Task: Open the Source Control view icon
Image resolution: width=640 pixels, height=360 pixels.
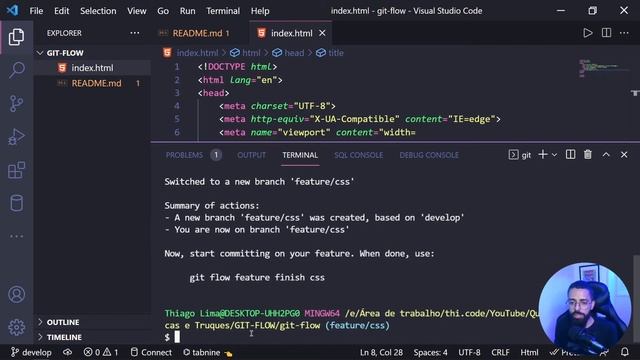Action: [x=16, y=103]
